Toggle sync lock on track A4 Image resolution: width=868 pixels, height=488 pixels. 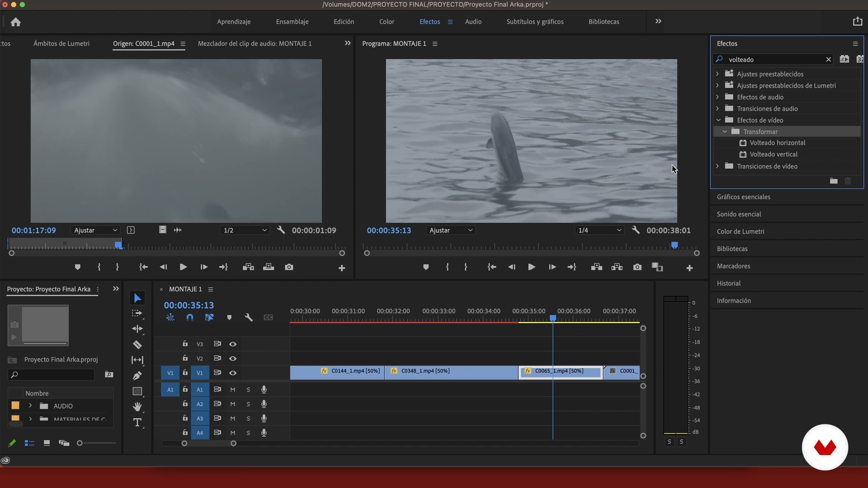pos(217,432)
